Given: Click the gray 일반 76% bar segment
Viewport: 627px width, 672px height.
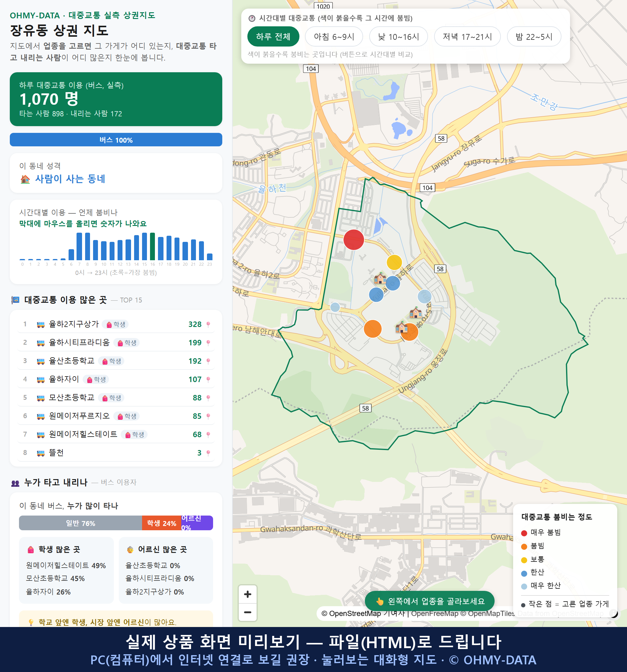Looking at the screenshot, I should coord(81,523).
